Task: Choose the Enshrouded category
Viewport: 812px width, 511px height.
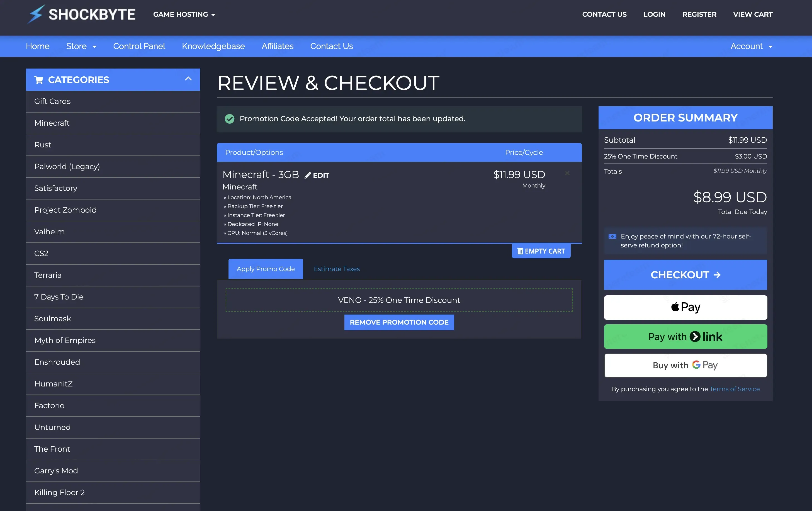Action: click(113, 362)
